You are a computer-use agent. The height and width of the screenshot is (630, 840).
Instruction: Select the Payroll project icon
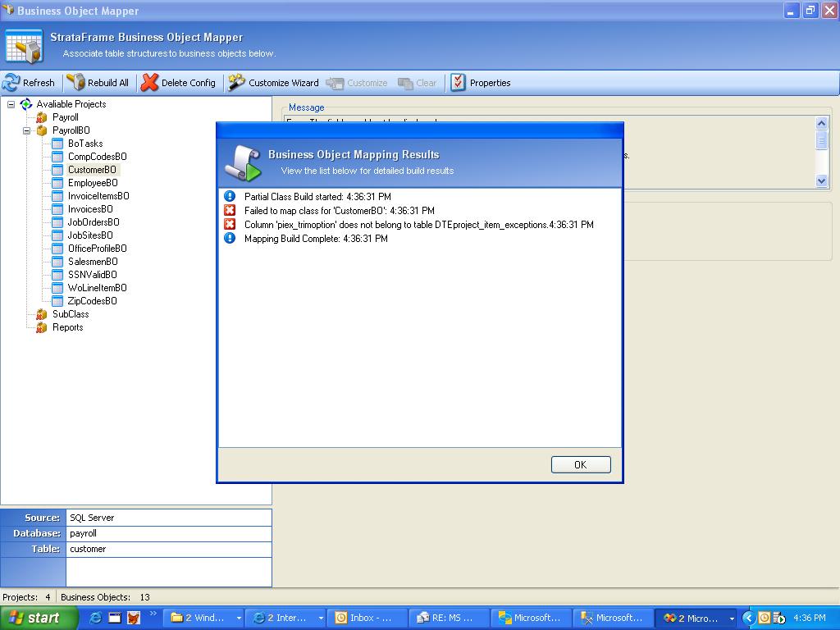pyautogui.click(x=42, y=117)
